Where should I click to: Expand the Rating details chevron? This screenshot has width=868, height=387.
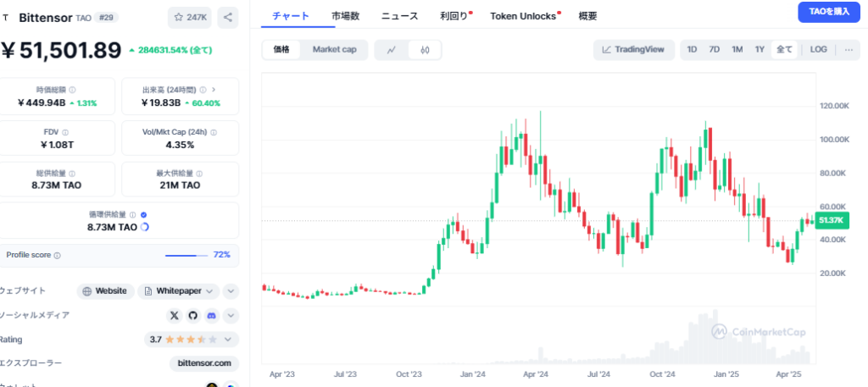230,340
